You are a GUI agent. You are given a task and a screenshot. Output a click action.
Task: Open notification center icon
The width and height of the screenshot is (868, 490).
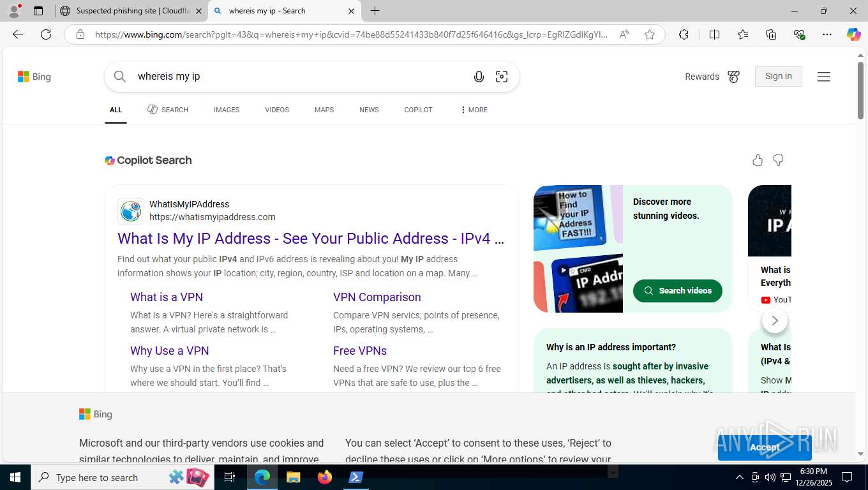point(847,477)
